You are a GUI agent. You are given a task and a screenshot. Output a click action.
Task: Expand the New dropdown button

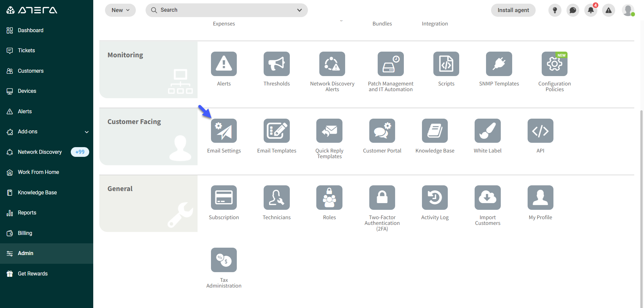[x=120, y=10]
